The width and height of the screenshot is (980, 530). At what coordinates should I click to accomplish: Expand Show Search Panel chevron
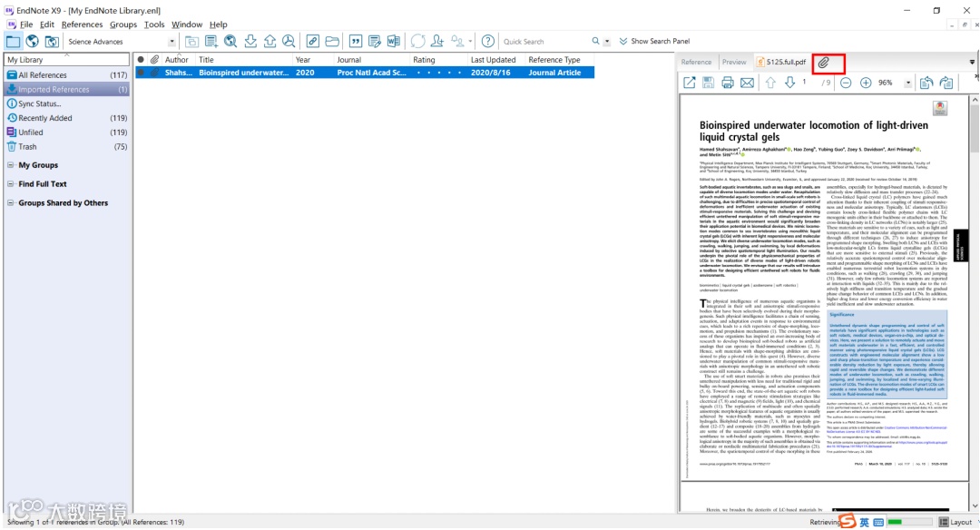pyautogui.click(x=623, y=41)
